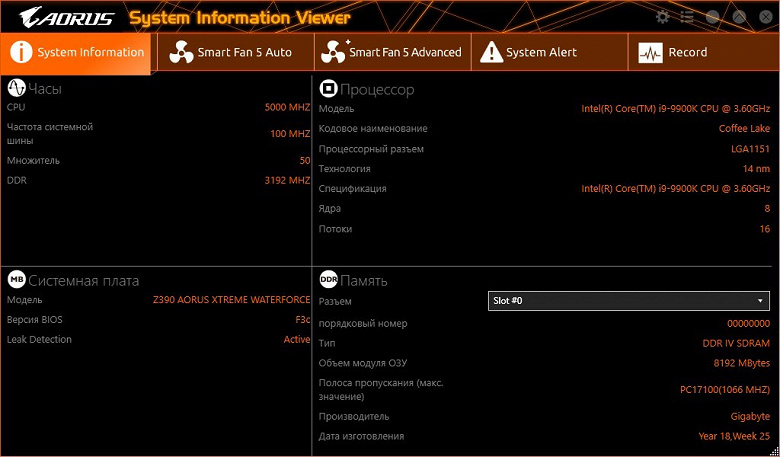Open the list menu icon in title bar
Image resolution: width=780 pixels, height=457 pixels.
(687, 17)
